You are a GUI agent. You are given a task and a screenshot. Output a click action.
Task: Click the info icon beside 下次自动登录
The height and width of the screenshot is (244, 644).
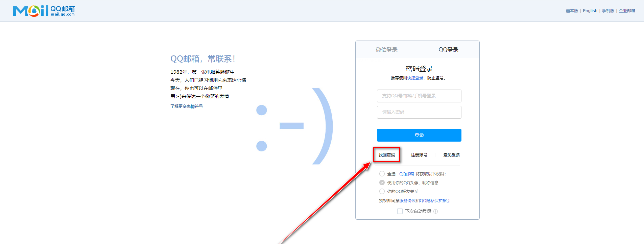tap(435, 212)
